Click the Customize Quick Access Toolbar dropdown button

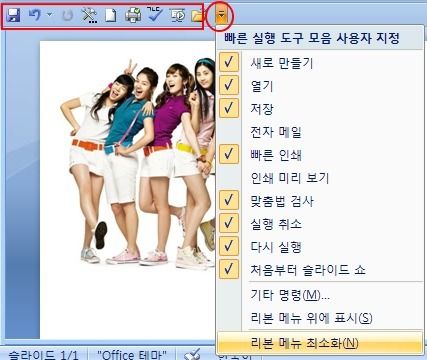[x=221, y=16]
